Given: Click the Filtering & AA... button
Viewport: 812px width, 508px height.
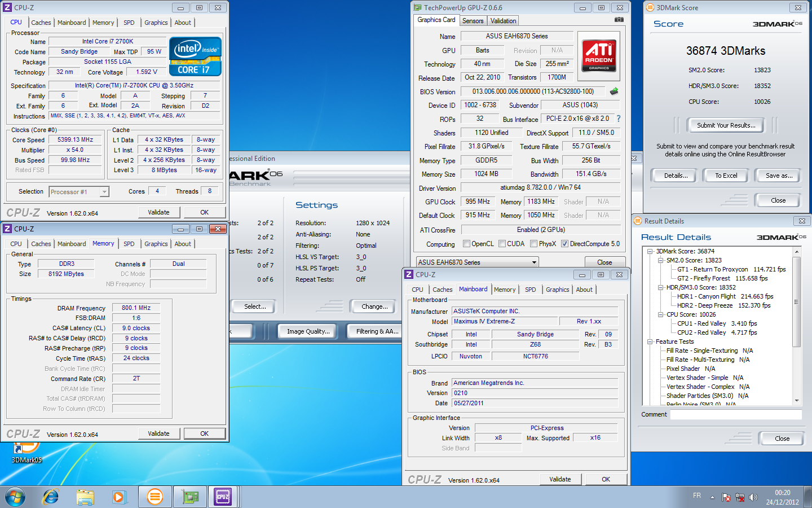Looking at the screenshot, I should [376, 331].
